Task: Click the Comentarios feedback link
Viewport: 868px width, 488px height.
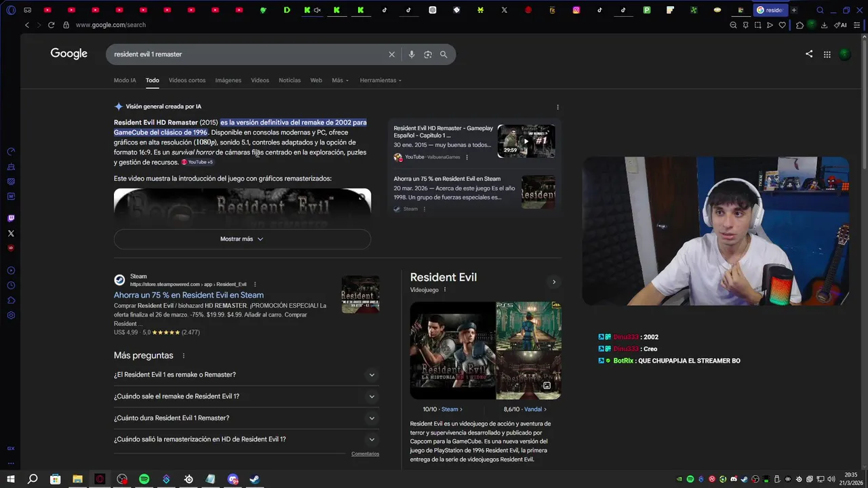Action: (365, 453)
